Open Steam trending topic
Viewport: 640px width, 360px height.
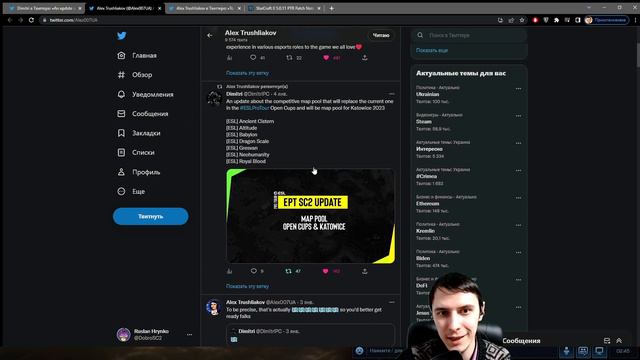(x=424, y=122)
